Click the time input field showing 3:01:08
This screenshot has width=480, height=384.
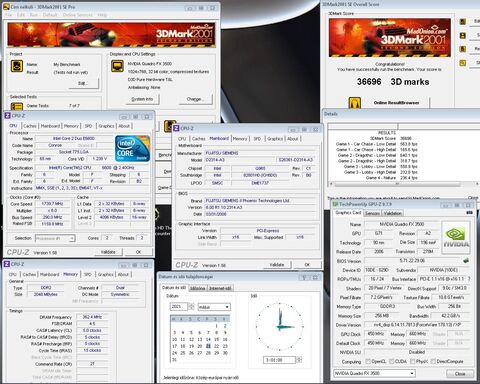pyautogui.click(x=279, y=360)
